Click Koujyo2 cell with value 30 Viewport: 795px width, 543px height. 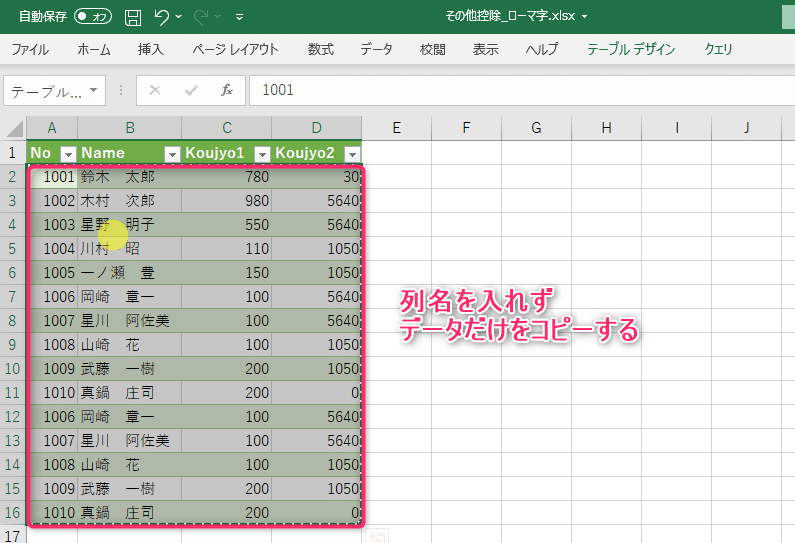tap(316, 177)
